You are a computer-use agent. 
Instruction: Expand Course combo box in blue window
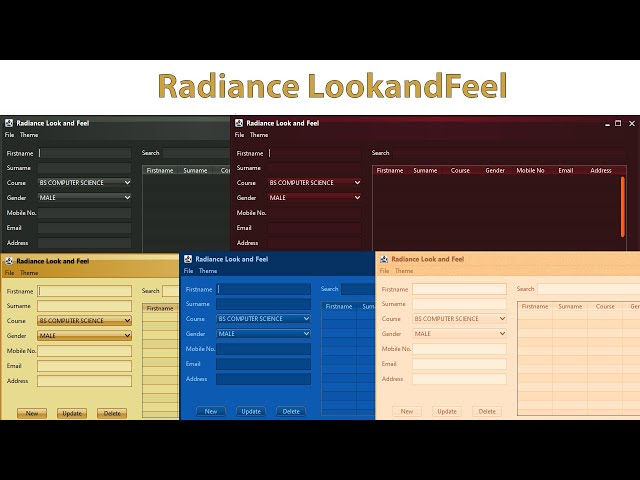pyautogui.click(x=263, y=318)
